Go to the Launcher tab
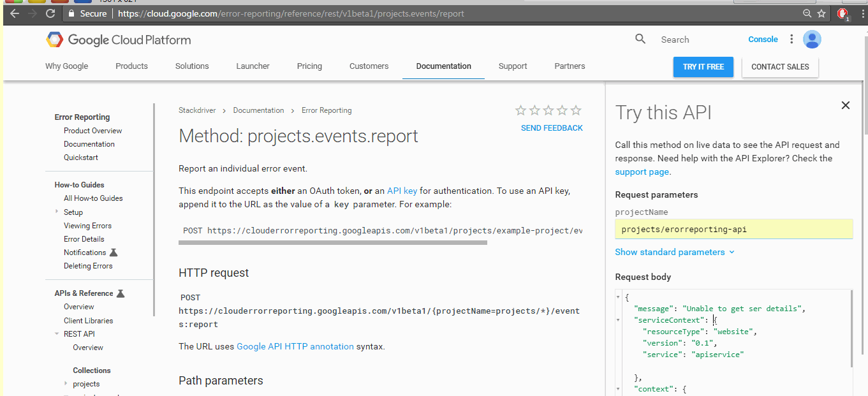The image size is (868, 396). pos(253,66)
